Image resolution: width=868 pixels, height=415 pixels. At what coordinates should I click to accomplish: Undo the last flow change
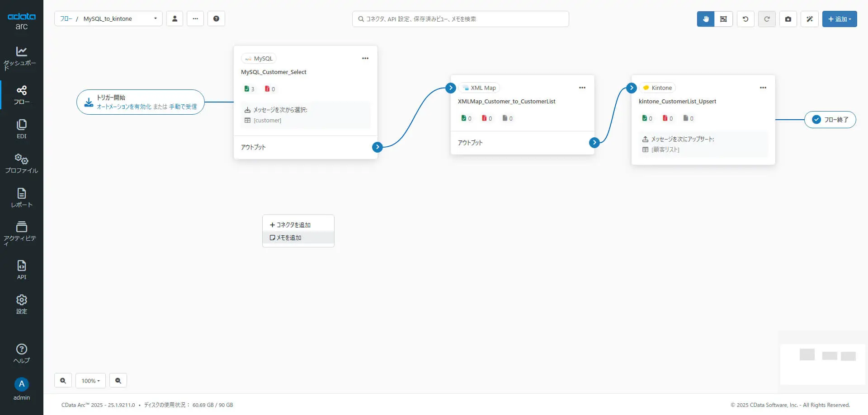pyautogui.click(x=745, y=19)
